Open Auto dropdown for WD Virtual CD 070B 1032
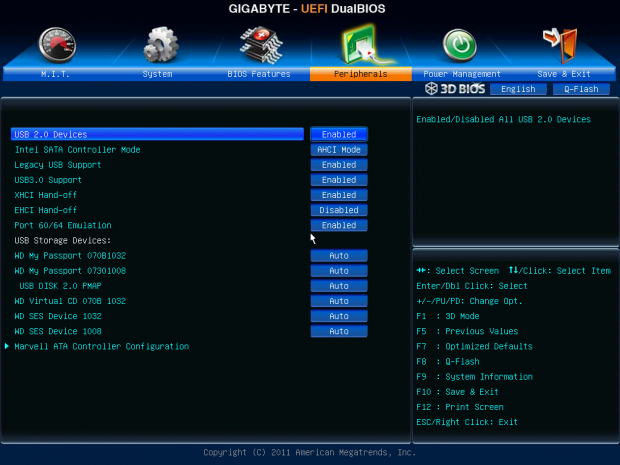Screen dimensions: 620x465 339,301
